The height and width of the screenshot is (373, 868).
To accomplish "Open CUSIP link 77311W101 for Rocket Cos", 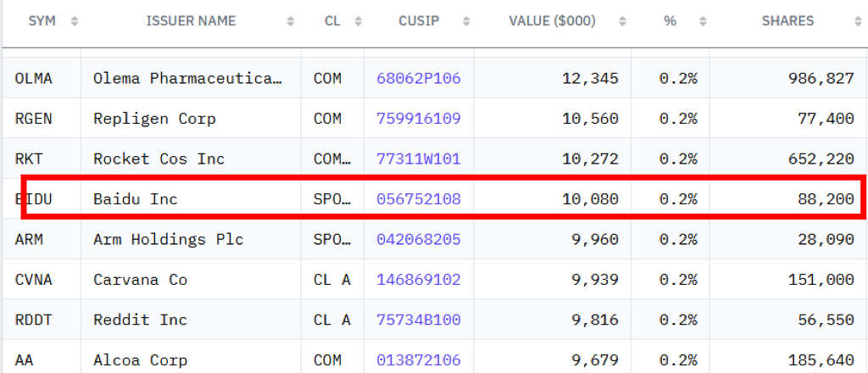I will tap(419, 159).
